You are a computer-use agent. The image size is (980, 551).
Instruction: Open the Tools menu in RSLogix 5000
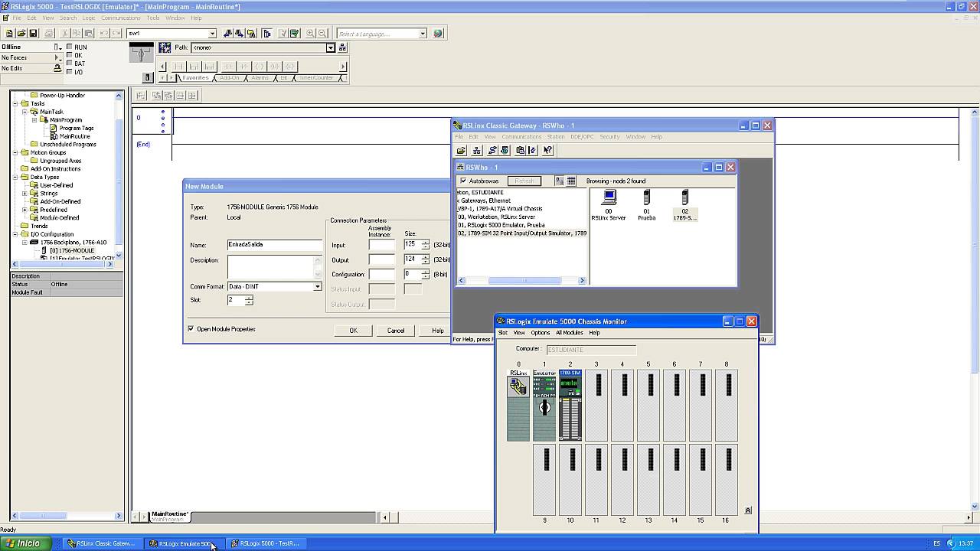coord(153,18)
